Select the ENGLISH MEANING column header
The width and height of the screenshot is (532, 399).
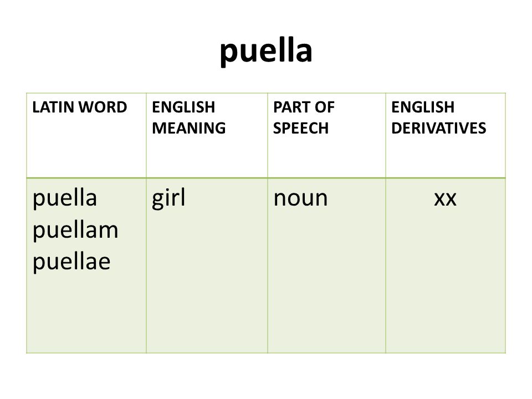207,135
